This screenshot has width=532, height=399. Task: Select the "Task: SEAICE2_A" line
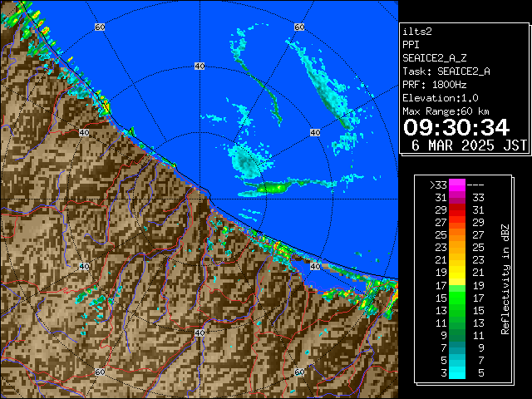click(x=446, y=71)
